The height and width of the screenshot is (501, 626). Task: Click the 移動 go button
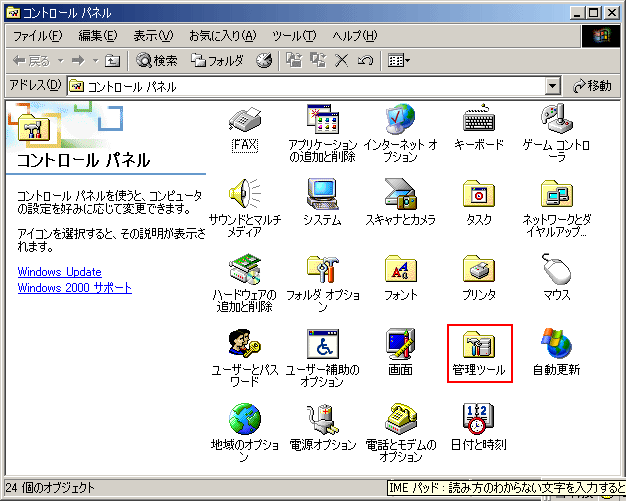(x=592, y=86)
